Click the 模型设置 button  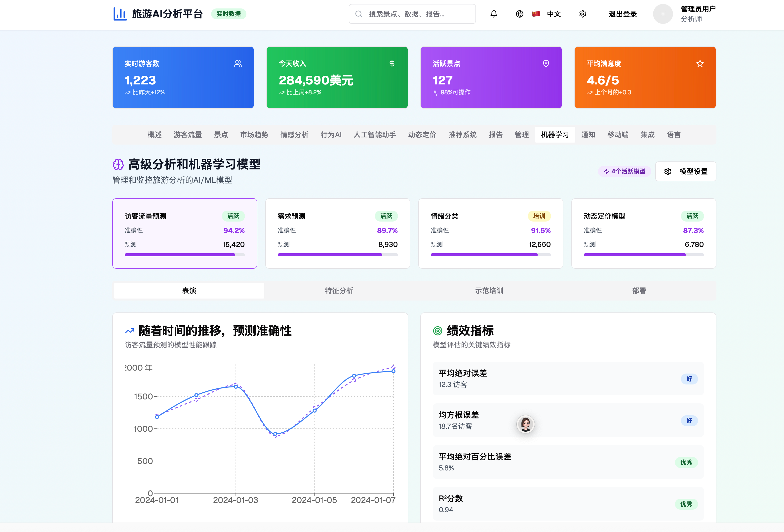pos(685,171)
